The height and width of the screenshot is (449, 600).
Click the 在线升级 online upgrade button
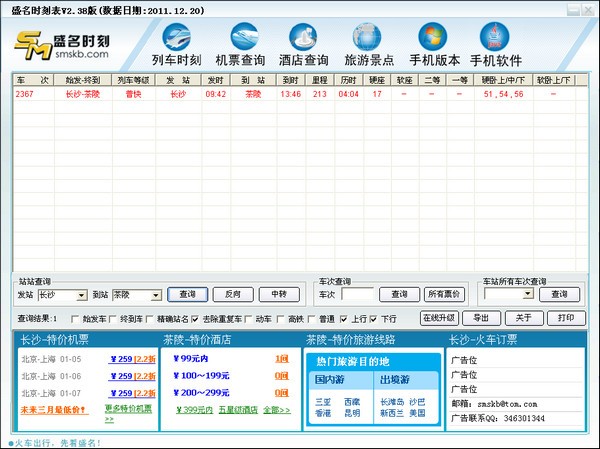tap(438, 318)
